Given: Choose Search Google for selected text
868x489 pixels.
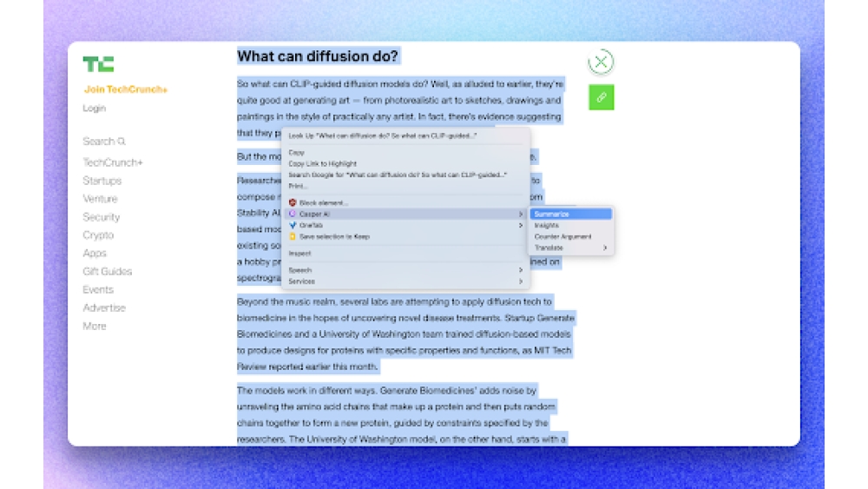Looking at the screenshot, I should coord(405,175).
